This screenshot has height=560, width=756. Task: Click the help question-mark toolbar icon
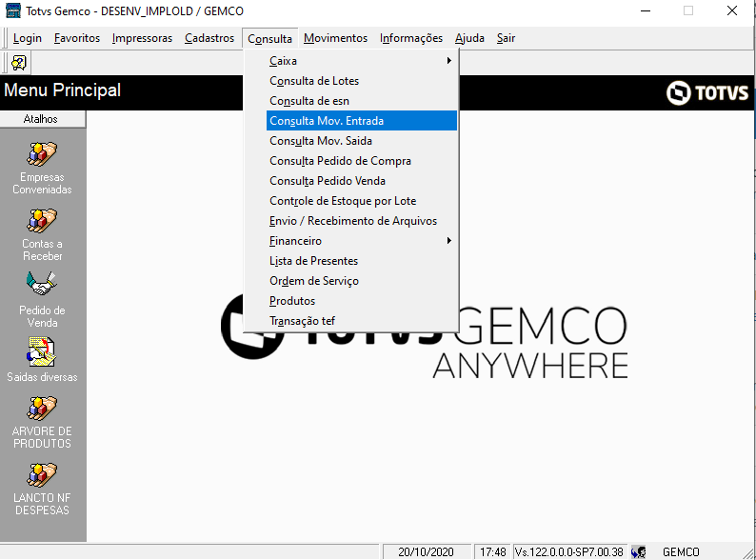pyautogui.click(x=19, y=63)
